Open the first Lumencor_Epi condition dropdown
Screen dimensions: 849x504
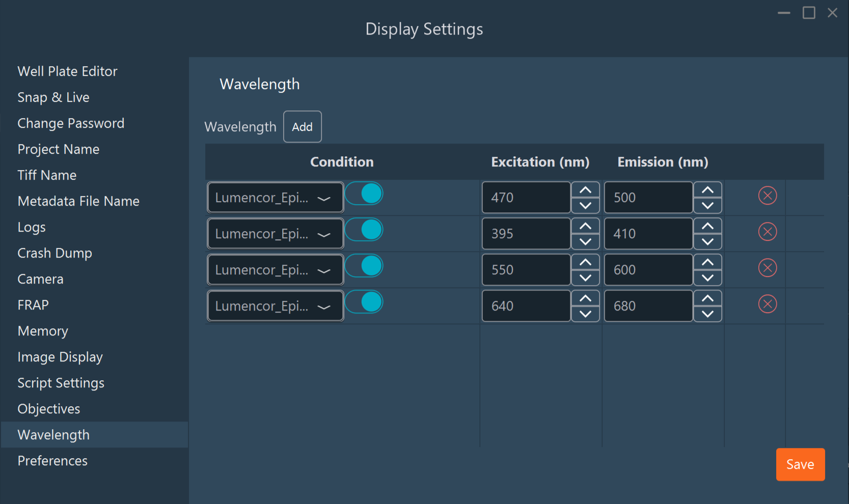275,198
